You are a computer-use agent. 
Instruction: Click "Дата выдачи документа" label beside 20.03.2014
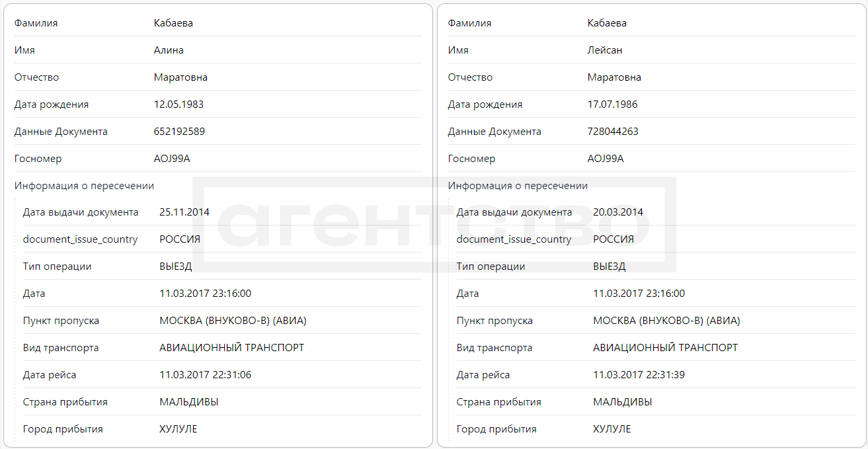[514, 212]
